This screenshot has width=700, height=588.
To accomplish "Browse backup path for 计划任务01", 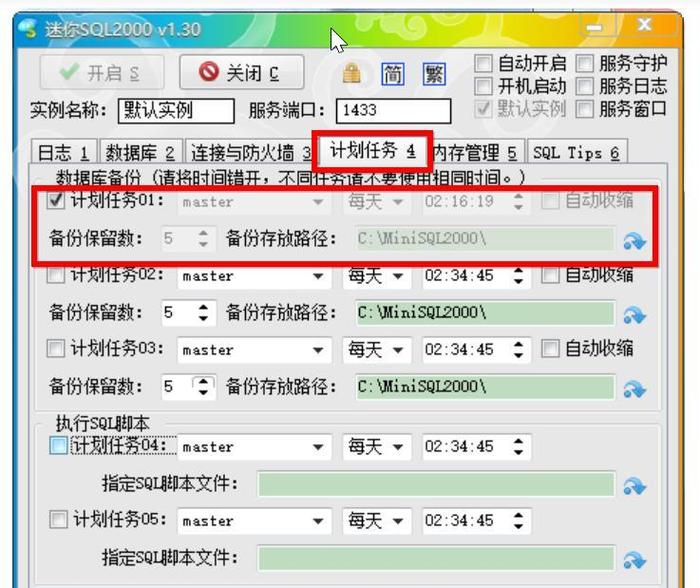I will tap(634, 241).
